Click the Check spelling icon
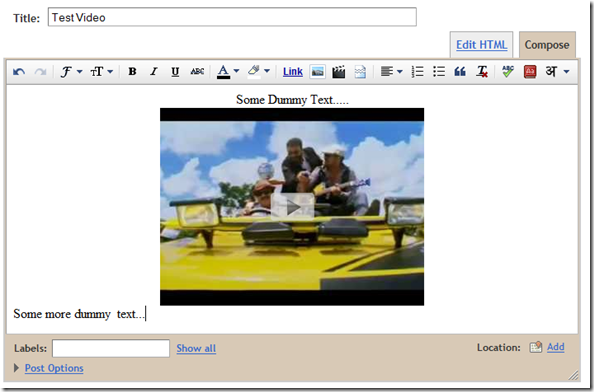Image resolution: width=594 pixels, height=392 pixels. 508,71
